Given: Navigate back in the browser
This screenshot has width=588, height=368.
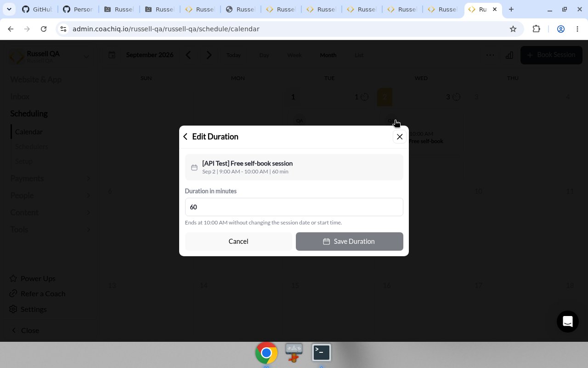Looking at the screenshot, I should pos(11,29).
